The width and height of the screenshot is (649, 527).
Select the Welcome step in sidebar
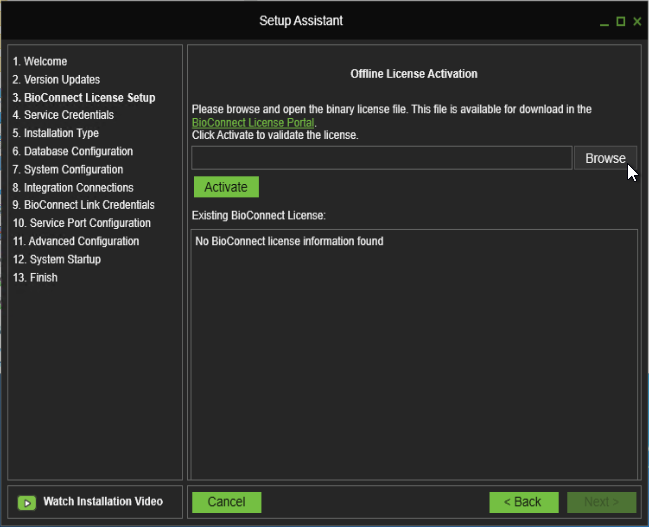[40, 62]
